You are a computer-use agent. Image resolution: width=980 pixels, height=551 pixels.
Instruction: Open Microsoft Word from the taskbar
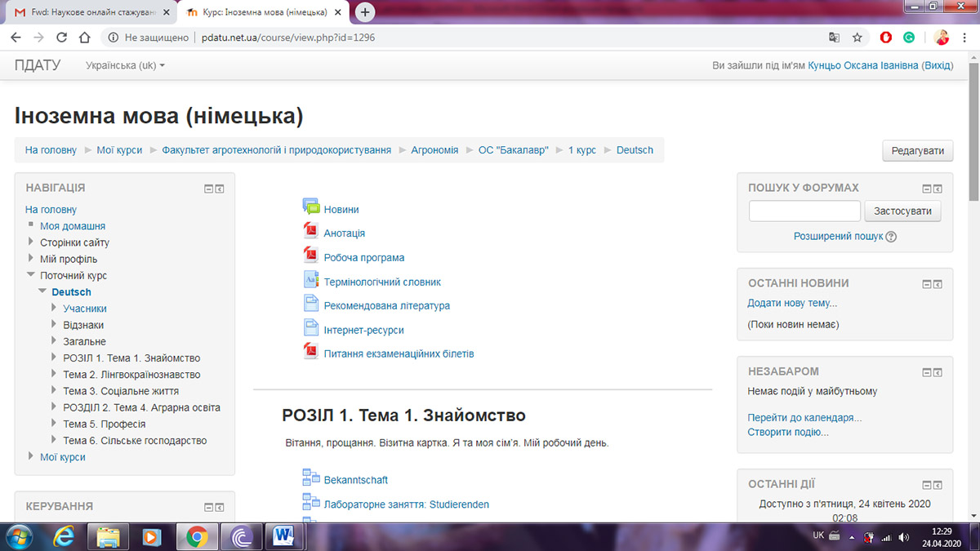[284, 536]
